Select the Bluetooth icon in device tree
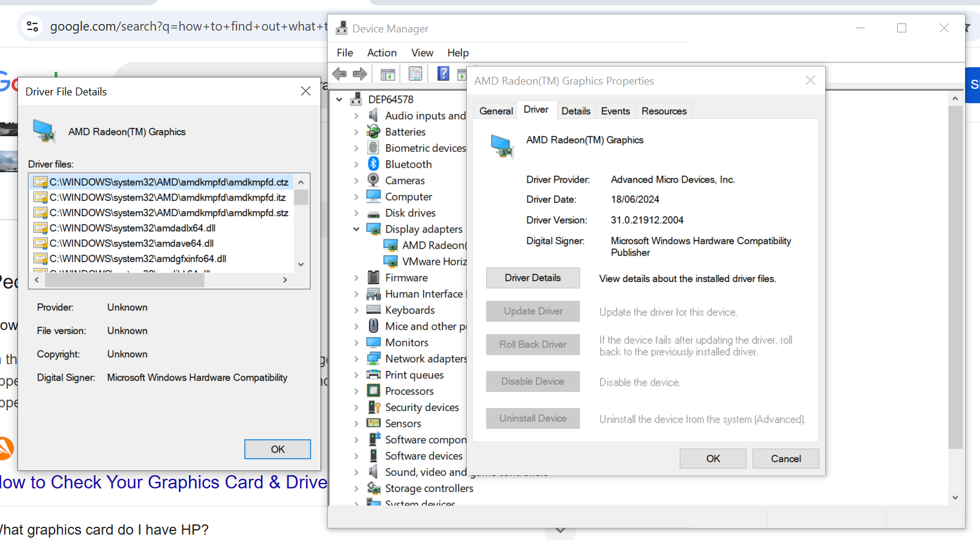The image size is (980, 540). tap(373, 164)
